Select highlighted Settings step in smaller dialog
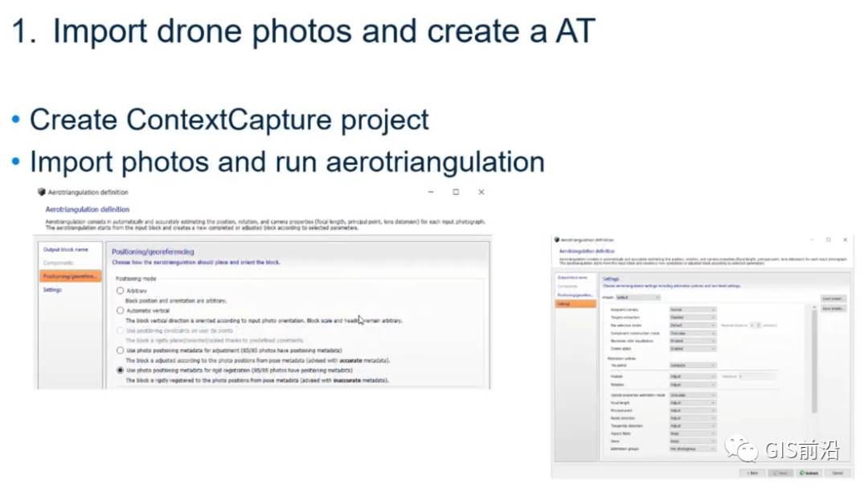The height and width of the screenshot is (488, 868). [x=575, y=304]
